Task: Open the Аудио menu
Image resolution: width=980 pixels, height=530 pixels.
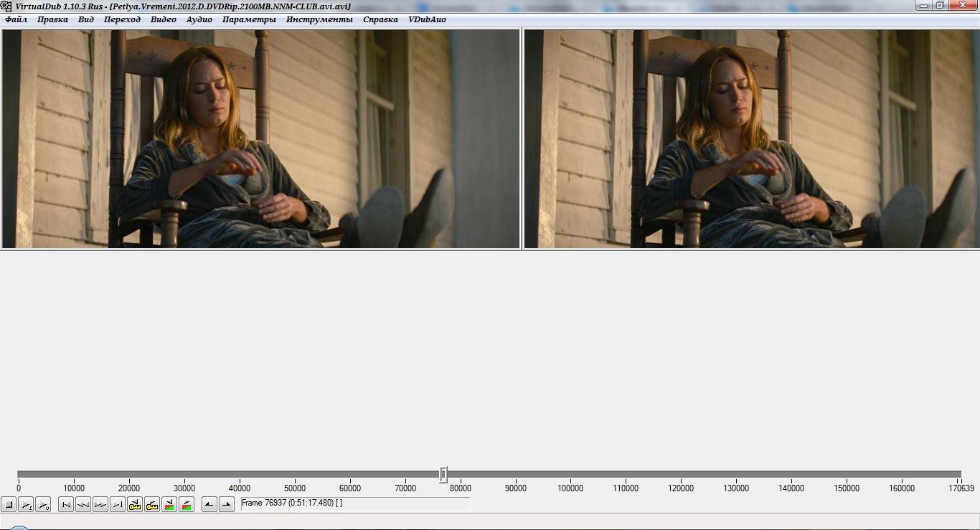Action: pos(199,19)
